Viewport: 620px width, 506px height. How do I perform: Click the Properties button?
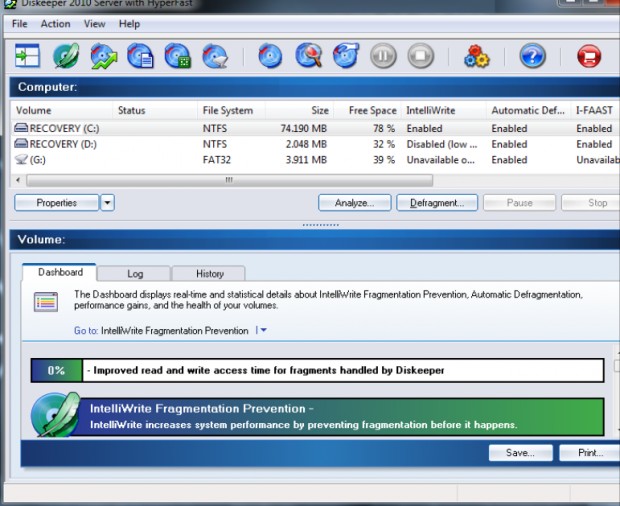coord(57,203)
